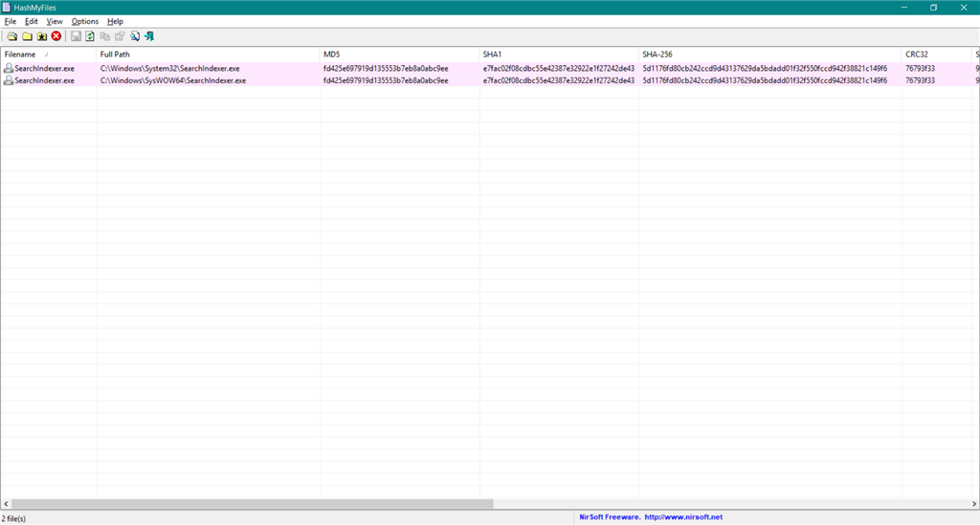Click the Save floppy disk icon
This screenshot has width=980, height=525.
(76, 36)
